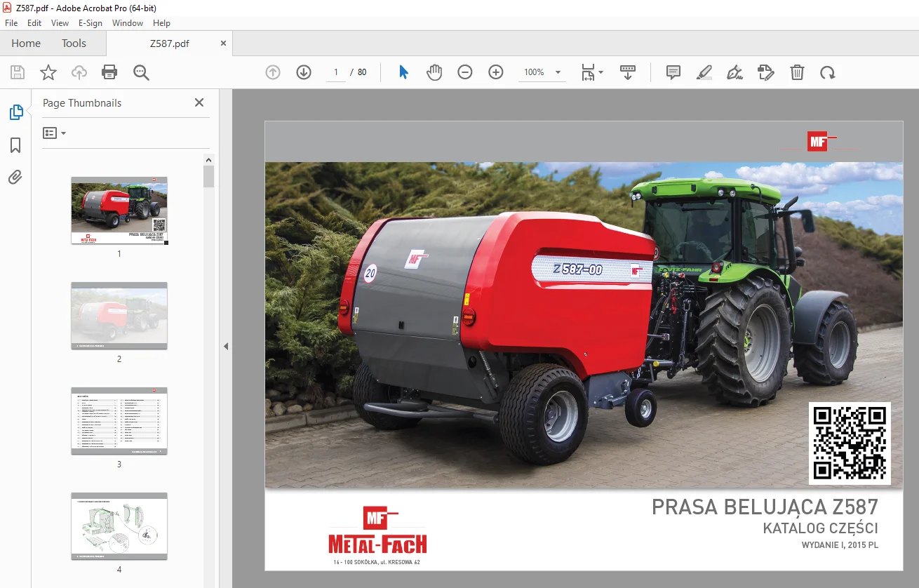Add file to starred with star icon

click(x=48, y=72)
